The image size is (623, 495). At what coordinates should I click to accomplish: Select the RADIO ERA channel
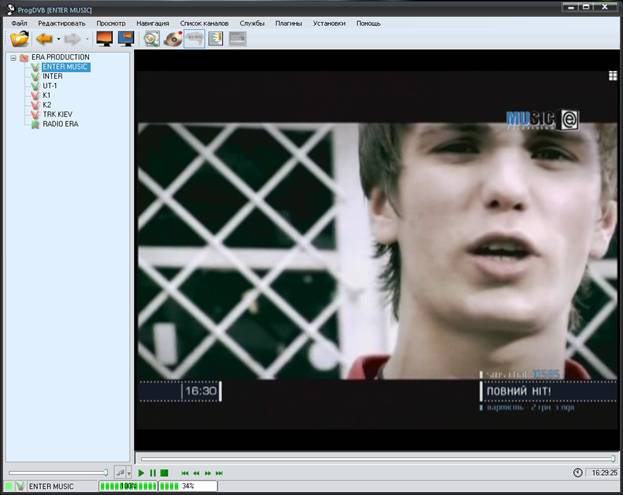point(60,124)
